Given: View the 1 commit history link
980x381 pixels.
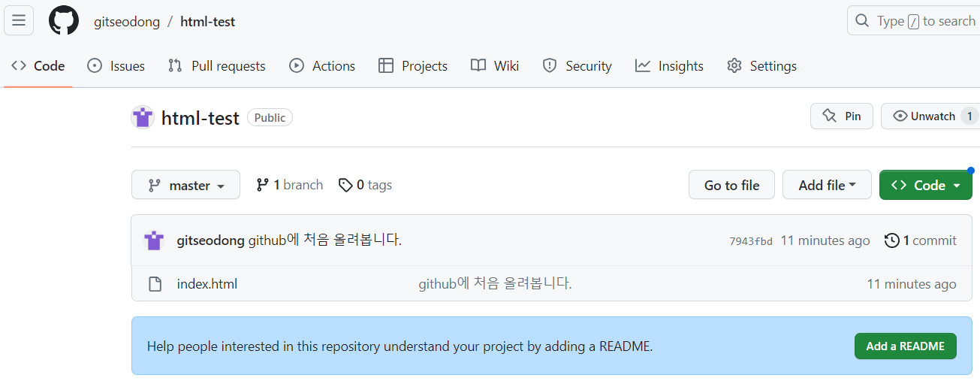Looking at the screenshot, I should click(x=921, y=240).
